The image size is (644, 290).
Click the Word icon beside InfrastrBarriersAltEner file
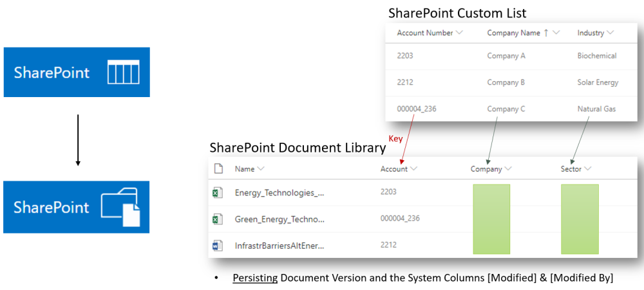(218, 246)
